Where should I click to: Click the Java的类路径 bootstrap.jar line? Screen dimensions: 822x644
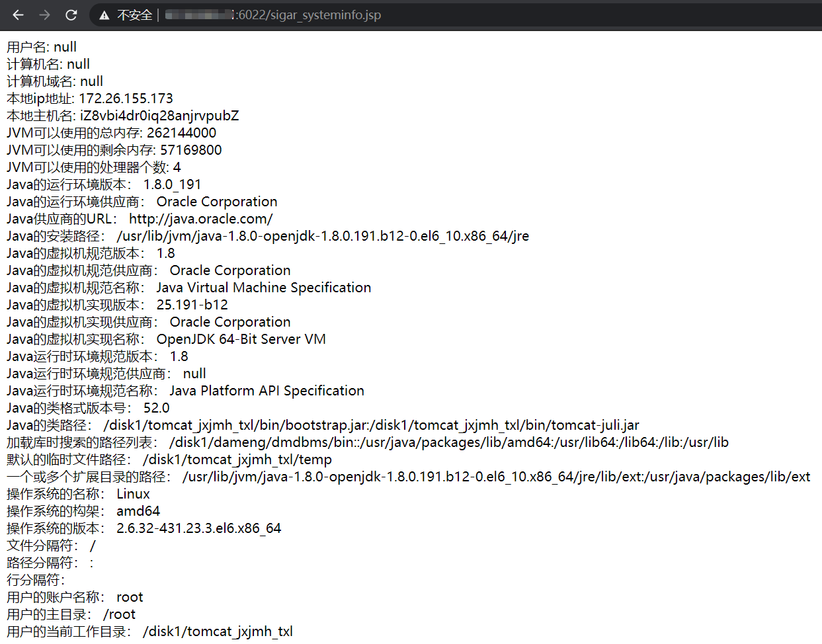click(x=323, y=425)
